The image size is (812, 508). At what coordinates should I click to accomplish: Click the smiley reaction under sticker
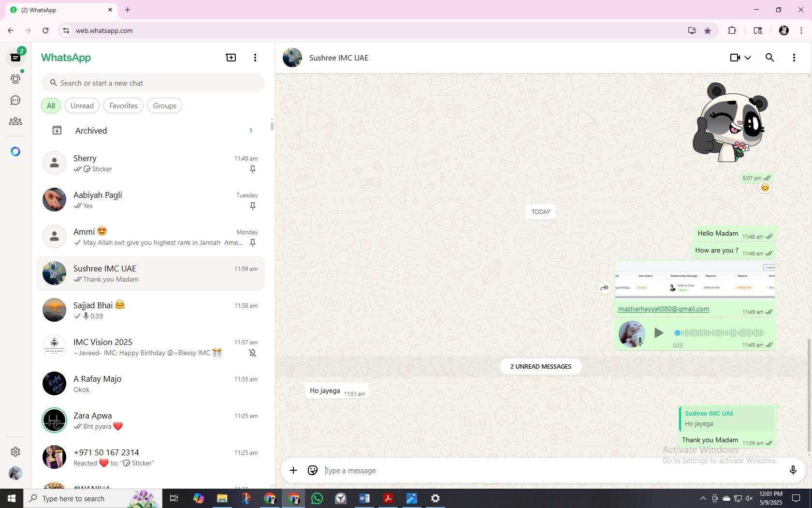click(765, 187)
